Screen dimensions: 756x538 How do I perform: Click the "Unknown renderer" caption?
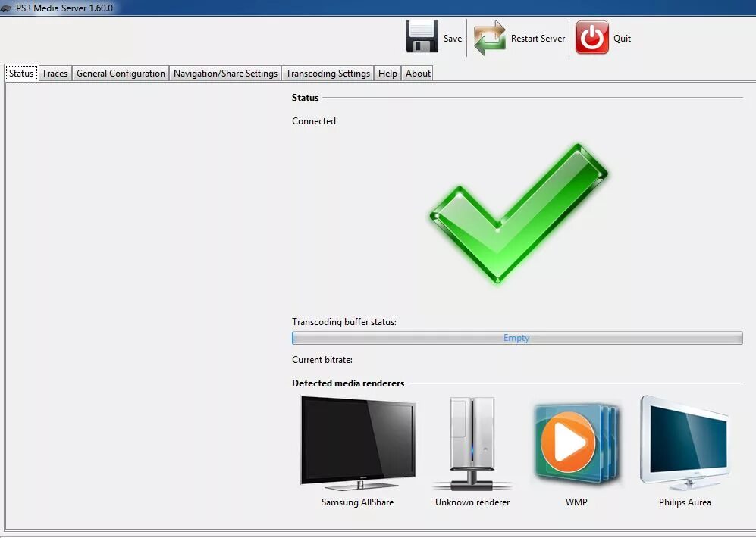pyautogui.click(x=472, y=502)
